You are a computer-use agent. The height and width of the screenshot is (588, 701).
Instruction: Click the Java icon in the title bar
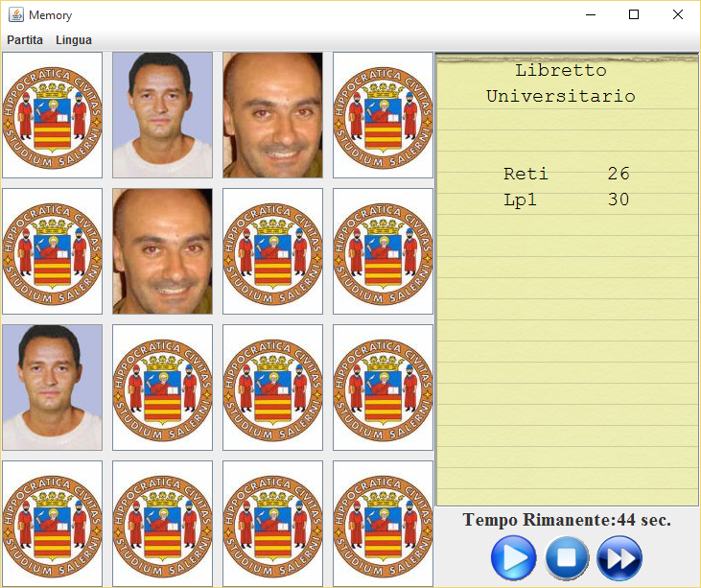16,14
